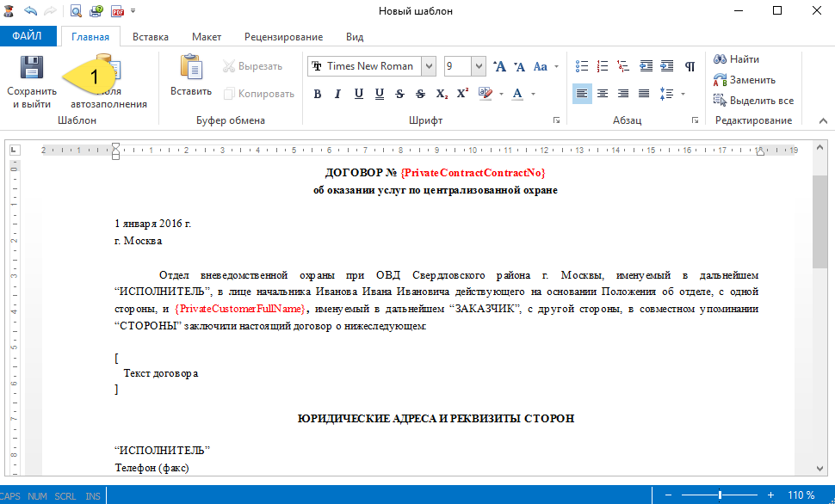Show paragraph formatting marks

click(x=690, y=66)
